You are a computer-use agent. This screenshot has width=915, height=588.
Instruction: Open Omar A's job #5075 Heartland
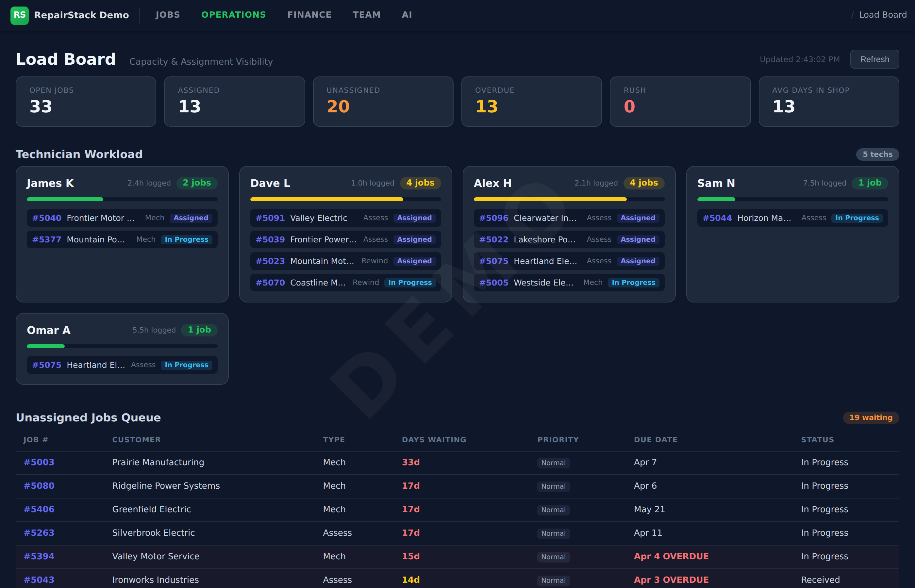coord(122,365)
